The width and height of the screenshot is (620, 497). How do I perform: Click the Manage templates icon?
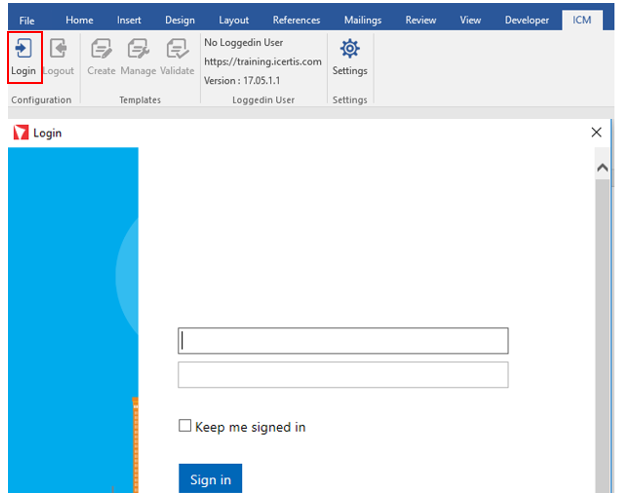point(138,50)
